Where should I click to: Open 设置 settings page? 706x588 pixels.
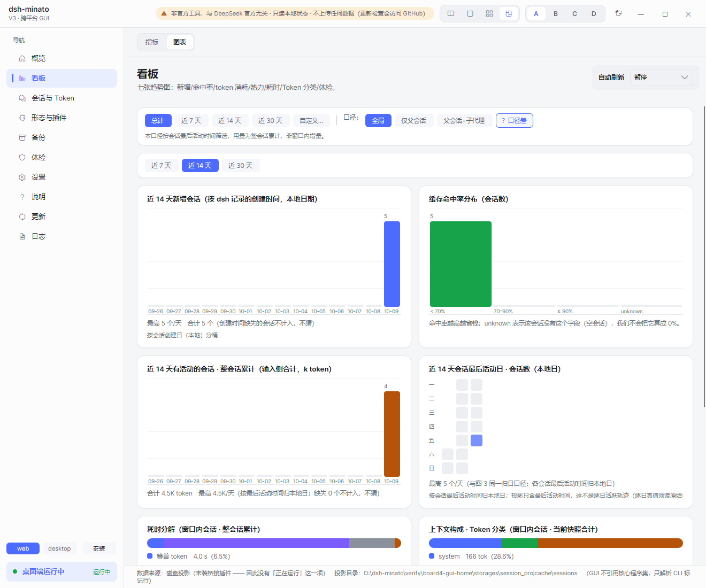pyautogui.click(x=62, y=177)
